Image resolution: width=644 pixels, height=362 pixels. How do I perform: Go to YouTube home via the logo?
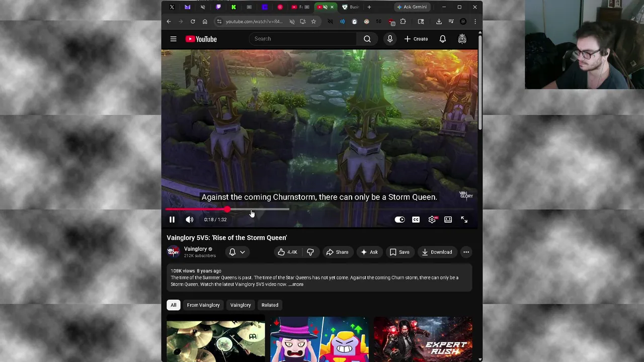coord(201,39)
